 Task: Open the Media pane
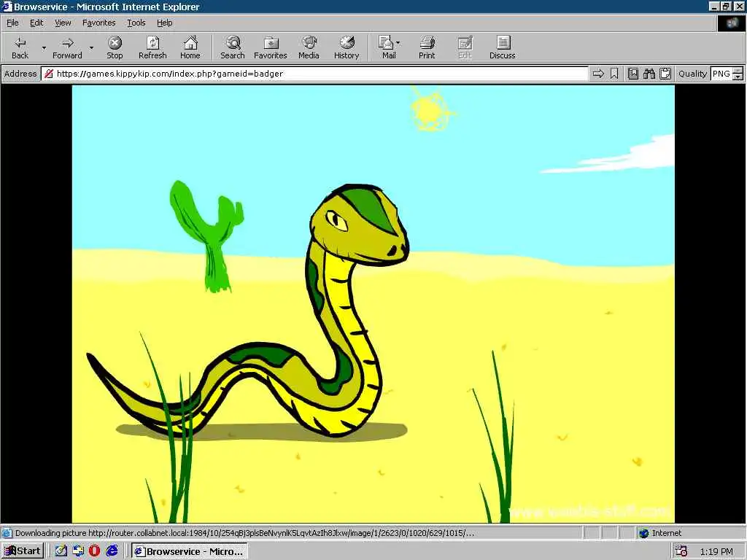click(x=309, y=47)
